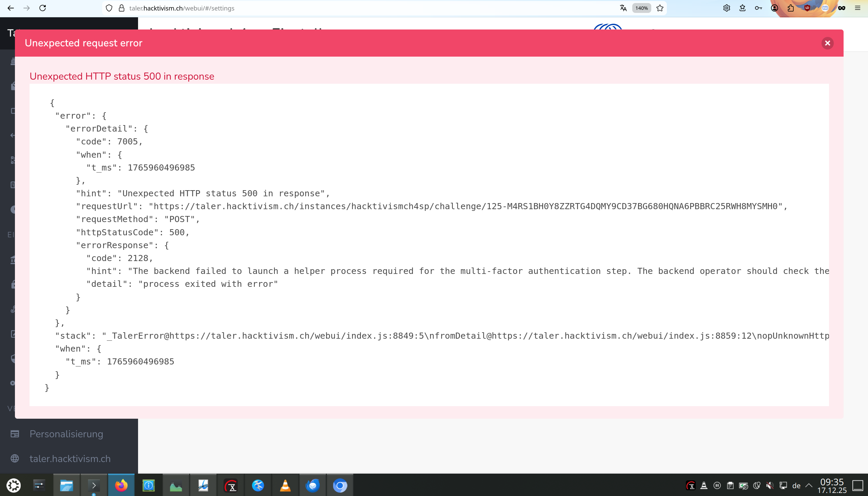Toggle the muted volume icon in tray
This screenshot has width=868, height=496.
(770, 485)
